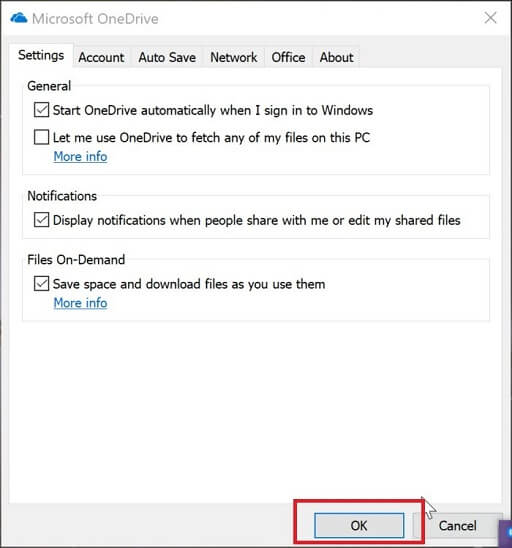Image resolution: width=512 pixels, height=548 pixels.
Task: Open the Auto Save tab
Action: 167,57
